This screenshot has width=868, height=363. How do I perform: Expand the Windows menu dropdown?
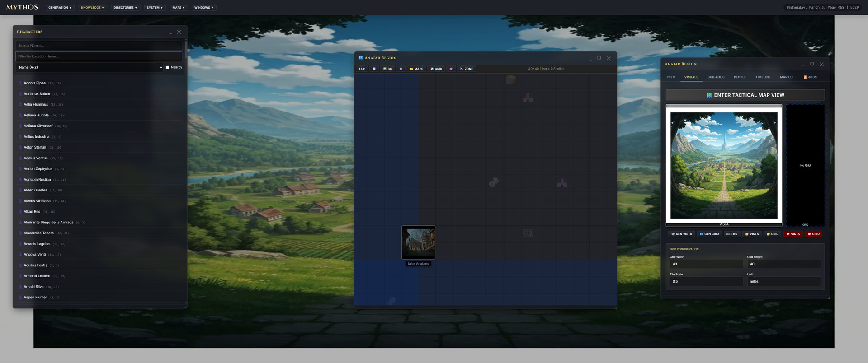point(203,8)
